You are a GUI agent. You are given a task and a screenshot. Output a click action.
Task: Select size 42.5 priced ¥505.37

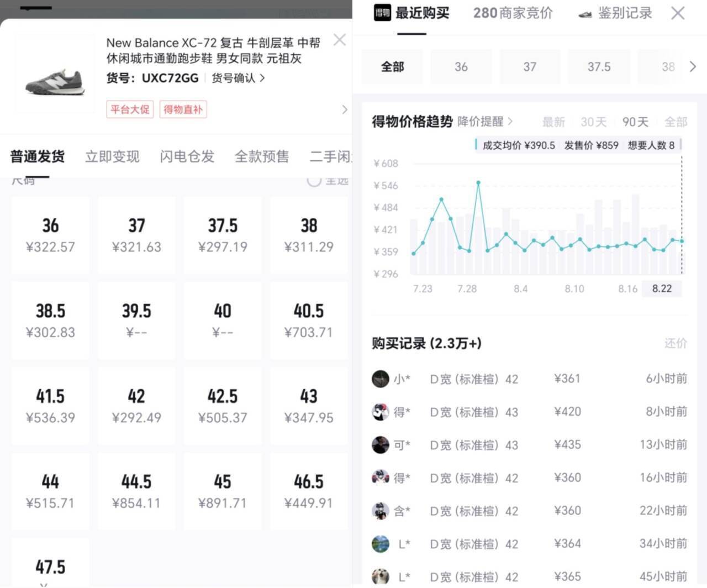click(223, 406)
